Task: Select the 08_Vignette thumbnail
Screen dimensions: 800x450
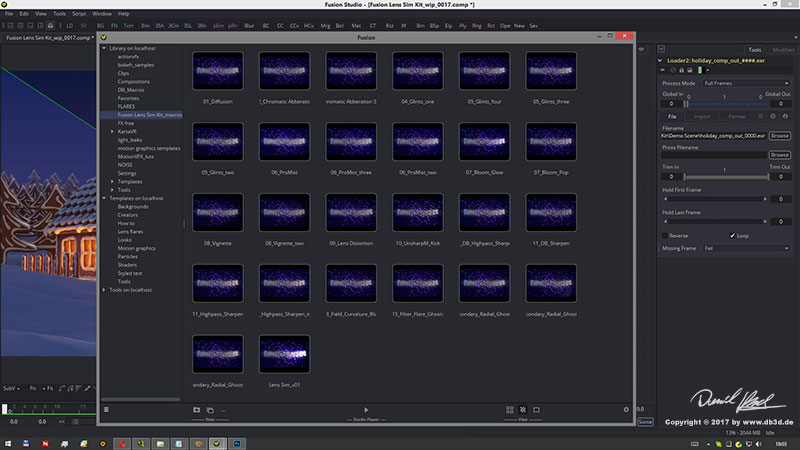Action: pos(218,212)
